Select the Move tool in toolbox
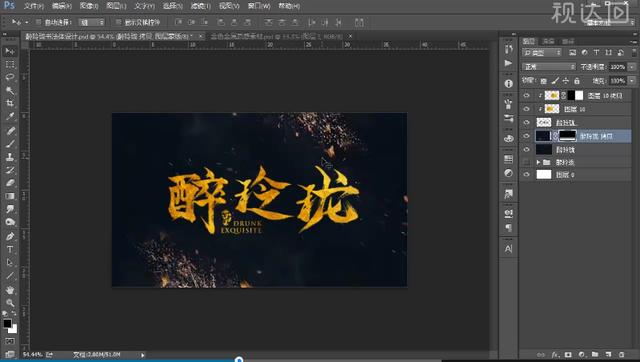This screenshot has width=640, height=362. [10, 51]
